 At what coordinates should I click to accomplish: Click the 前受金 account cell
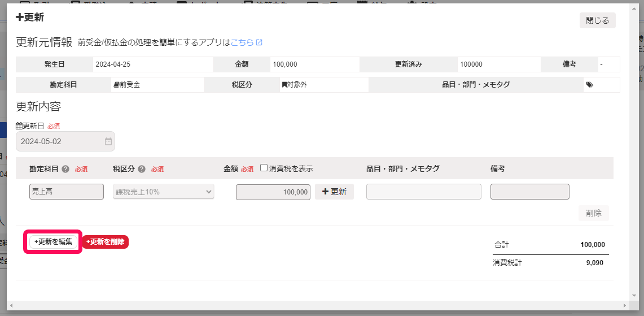(x=157, y=85)
